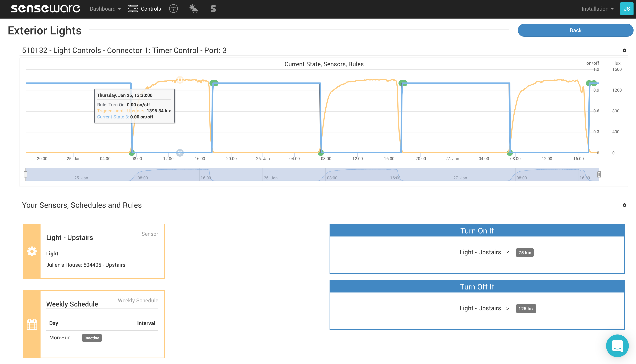Click the green marker at 08:00 on 25 Jan
Screen dimensions: 636x364
[132, 152]
